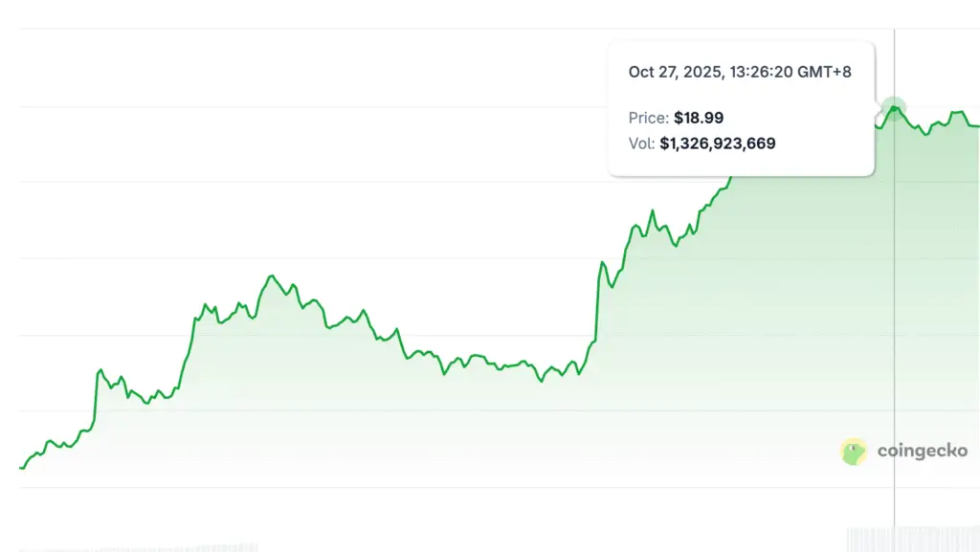
Task: Click the chart line's right end
Action: coord(976,125)
